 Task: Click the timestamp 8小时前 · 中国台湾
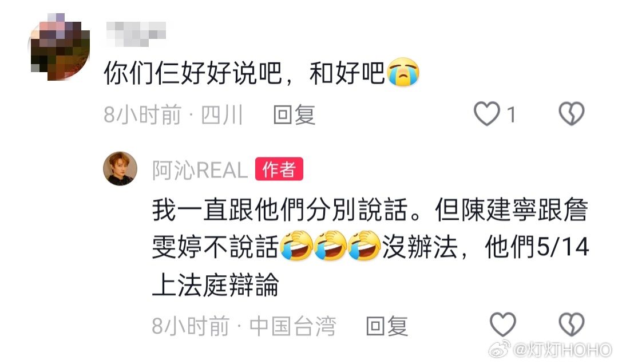click(244, 326)
